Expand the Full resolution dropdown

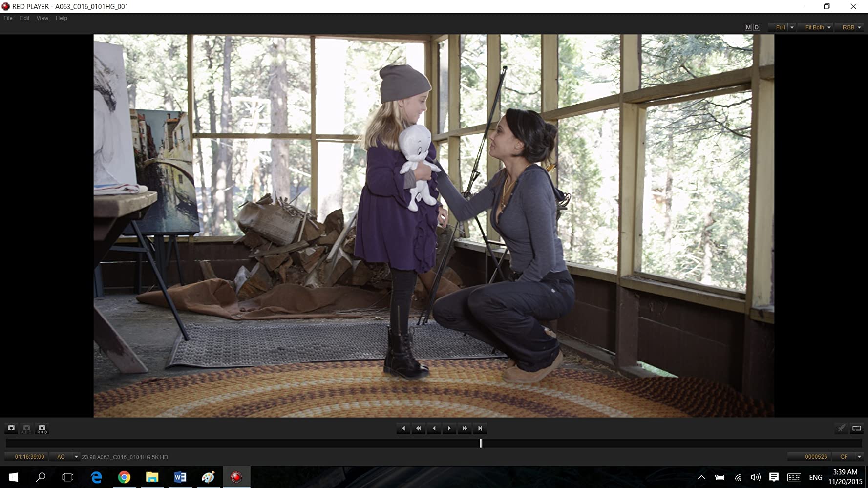[x=792, y=27]
